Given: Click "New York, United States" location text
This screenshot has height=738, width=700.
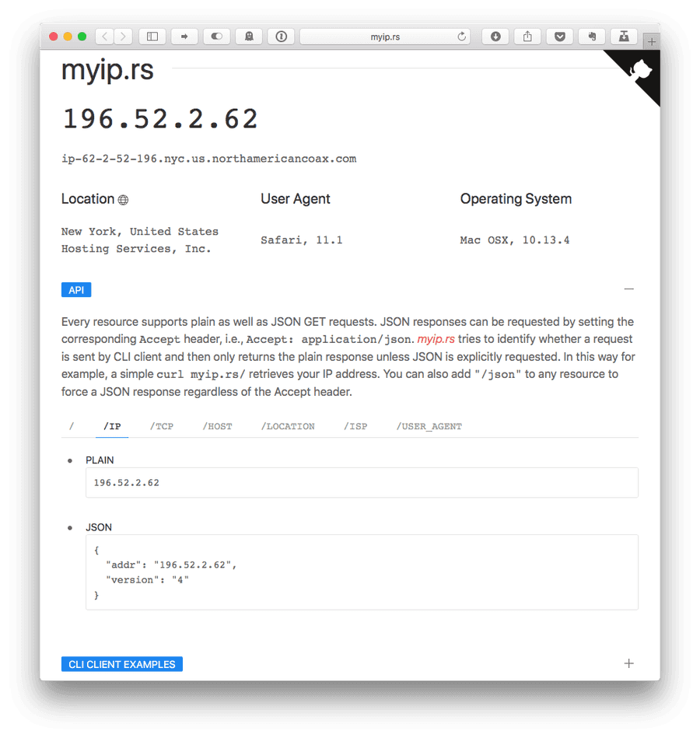Looking at the screenshot, I should pos(140,232).
